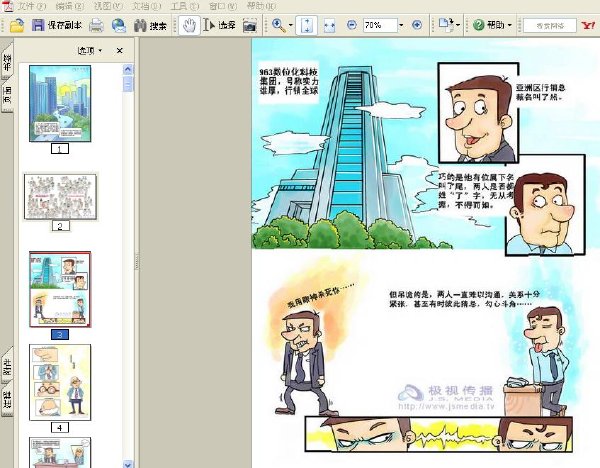This screenshot has height=468, width=600.
Task: Select the page 4 thumbnail
Action: [60, 382]
